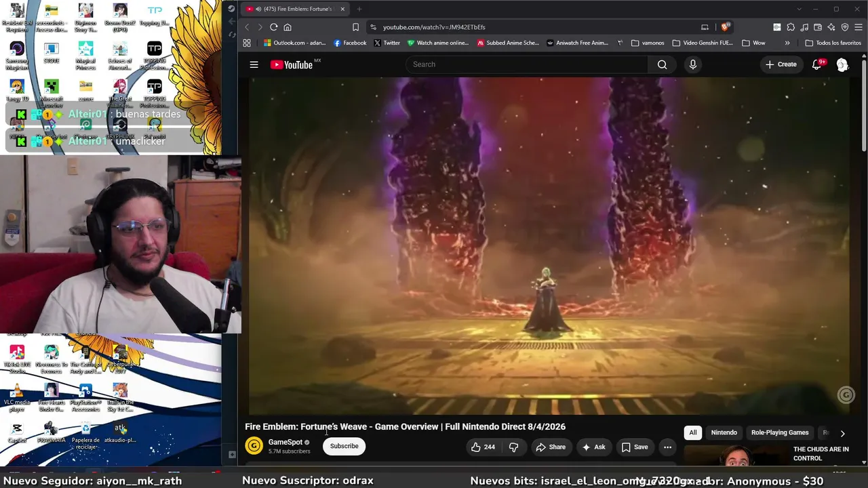
Task: Open the Minecraft Launcher desktop shortcut
Action: 51,92
